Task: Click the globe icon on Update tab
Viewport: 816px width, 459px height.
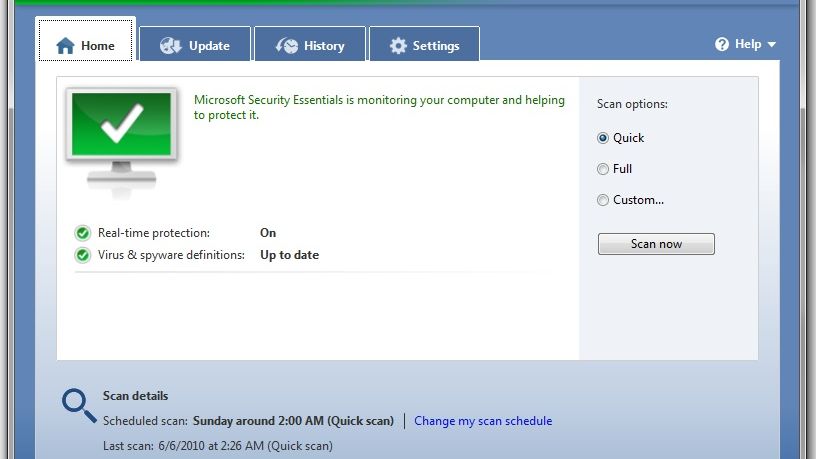Action: 171,46
